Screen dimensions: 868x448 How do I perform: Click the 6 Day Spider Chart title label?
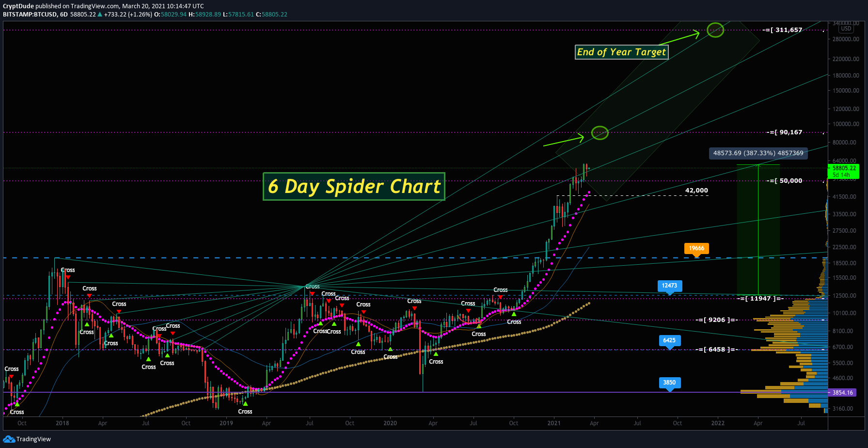(x=354, y=186)
